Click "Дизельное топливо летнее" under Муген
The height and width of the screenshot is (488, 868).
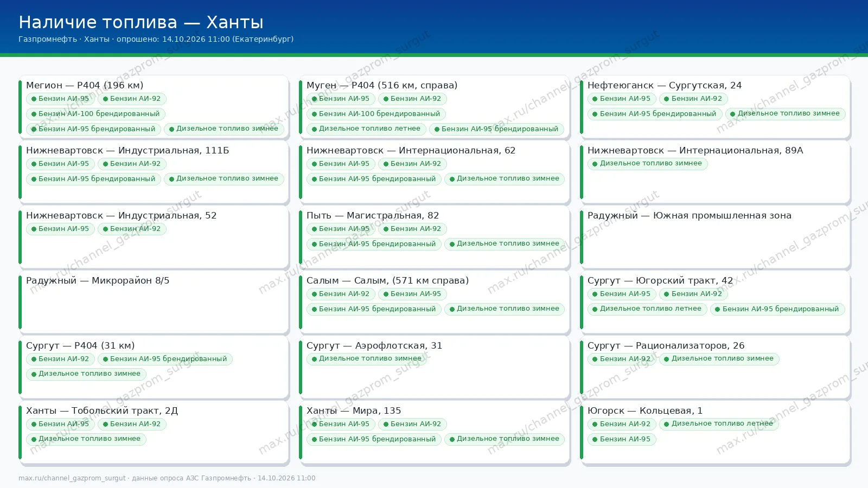(366, 129)
